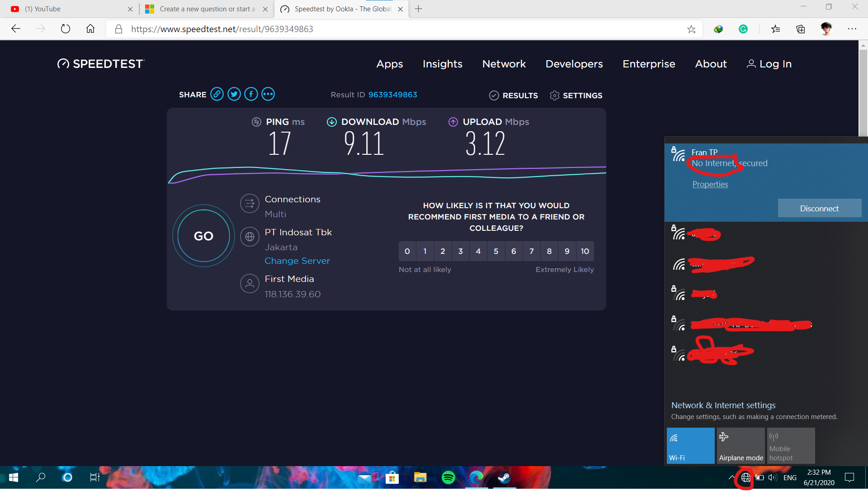
Task: Open a new browser tab
Action: point(419,9)
